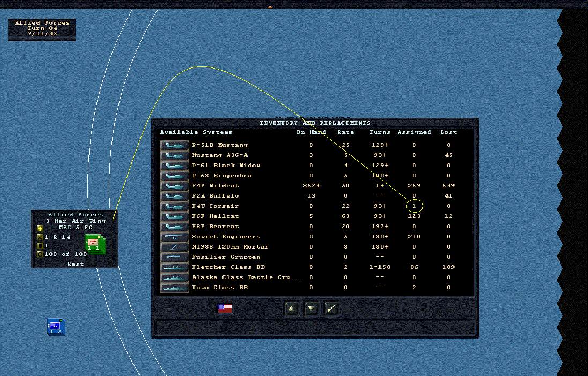
Task: Click the defense strength shield icon
Action: [x=40, y=245]
